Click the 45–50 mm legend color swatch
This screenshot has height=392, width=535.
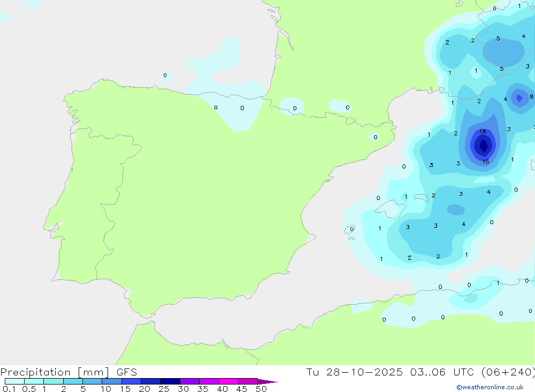(x=248, y=381)
